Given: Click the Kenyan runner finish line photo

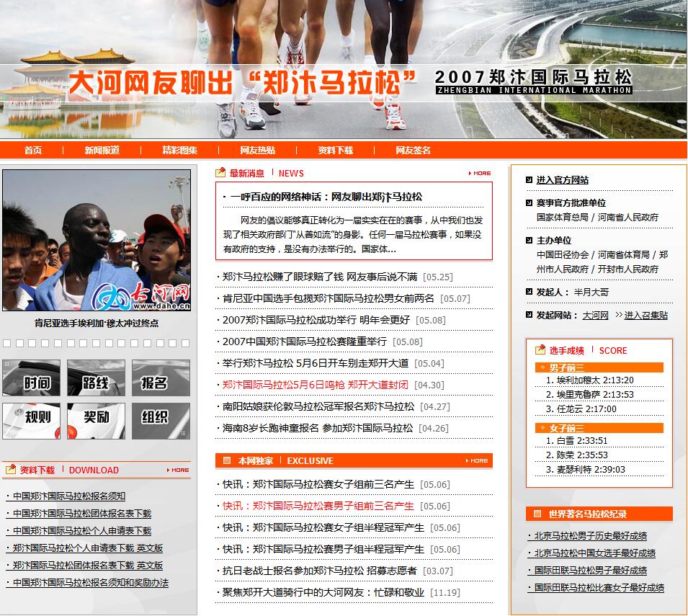Looking at the screenshot, I should click(97, 240).
